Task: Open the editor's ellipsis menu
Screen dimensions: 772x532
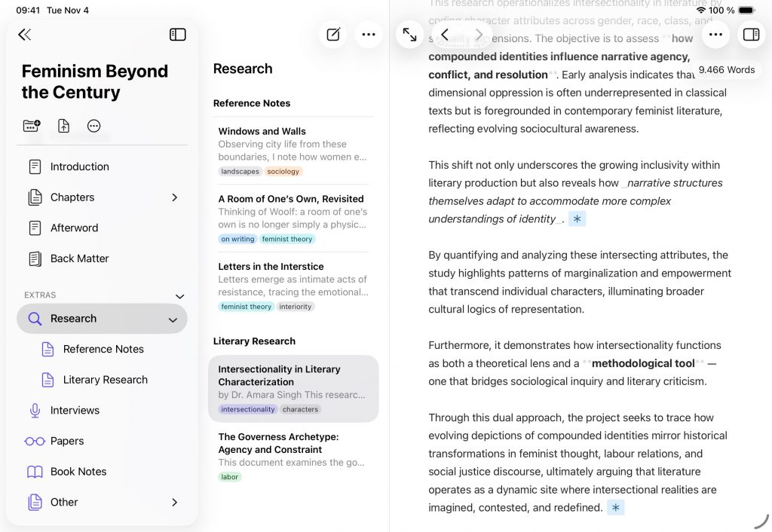Action: pos(715,35)
